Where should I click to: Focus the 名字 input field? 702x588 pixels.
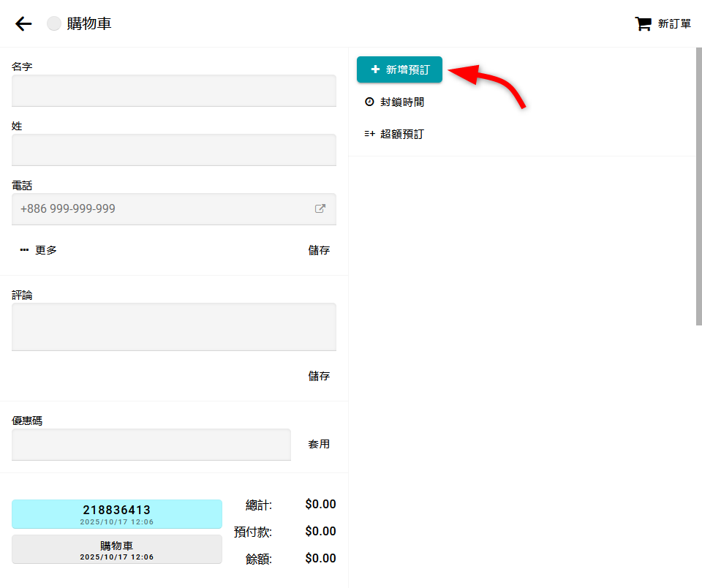(x=174, y=91)
